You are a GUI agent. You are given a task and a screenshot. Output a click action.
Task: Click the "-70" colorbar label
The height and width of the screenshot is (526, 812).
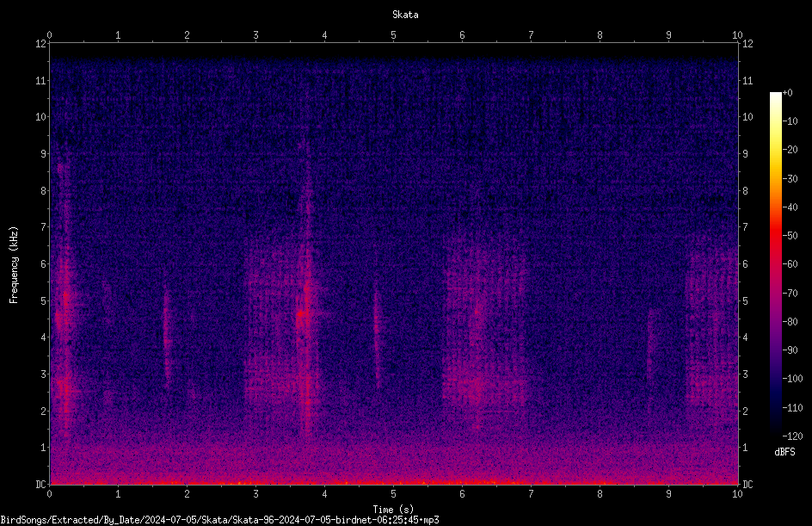tap(790, 294)
